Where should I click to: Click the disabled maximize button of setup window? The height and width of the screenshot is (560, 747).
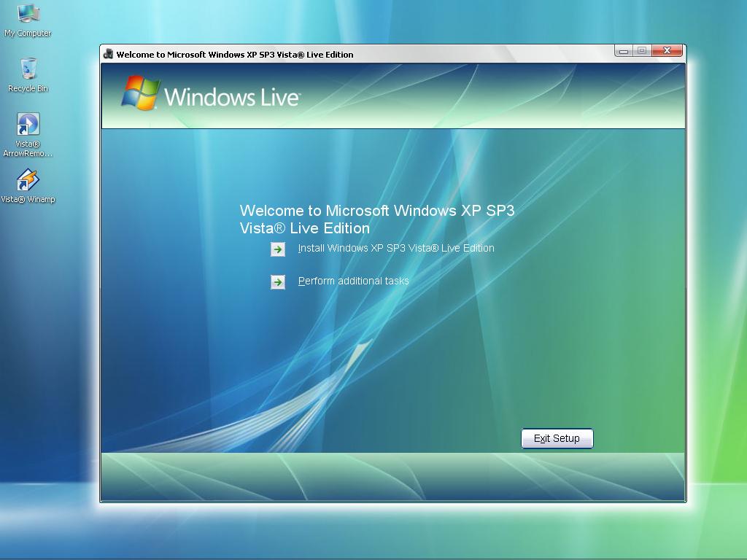point(642,50)
